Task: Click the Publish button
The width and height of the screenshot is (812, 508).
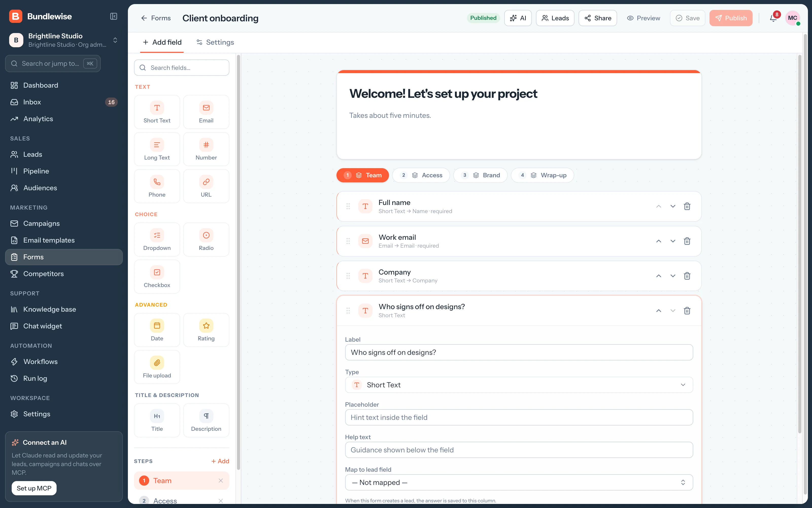Action: click(731, 18)
